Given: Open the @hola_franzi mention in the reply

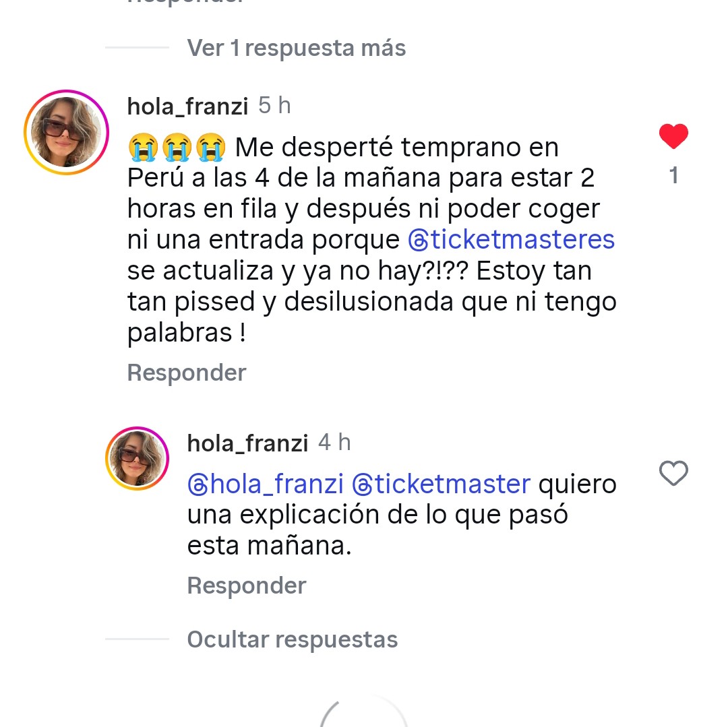Looking at the screenshot, I should [x=266, y=484].
